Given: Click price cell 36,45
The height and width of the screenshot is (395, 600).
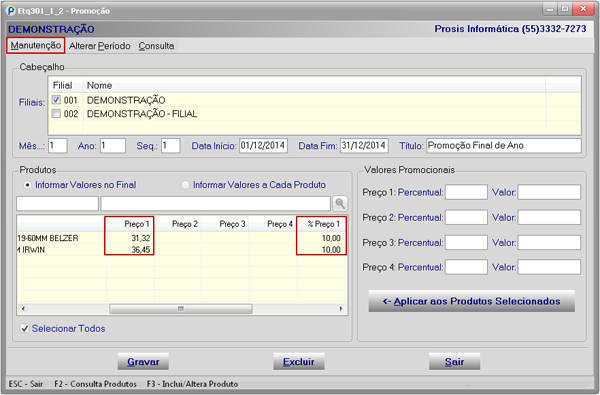Looking at the screenshot, I should point(130,250).
